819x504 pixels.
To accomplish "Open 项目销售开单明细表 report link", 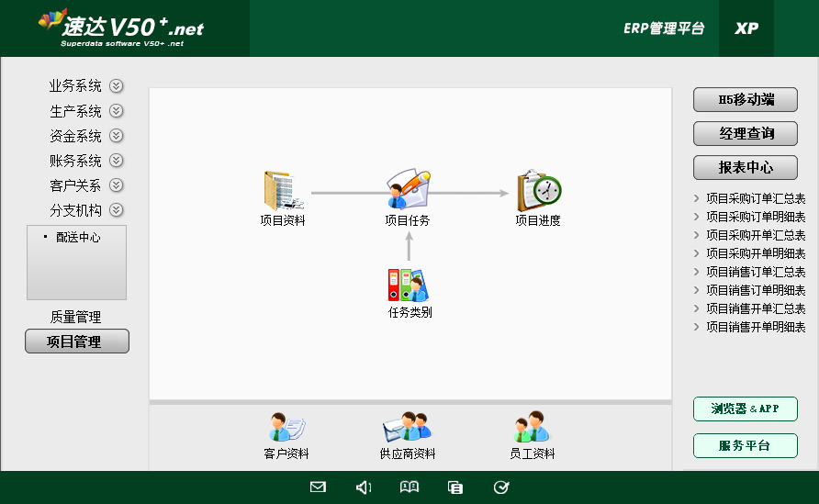I will pos(756,327).
